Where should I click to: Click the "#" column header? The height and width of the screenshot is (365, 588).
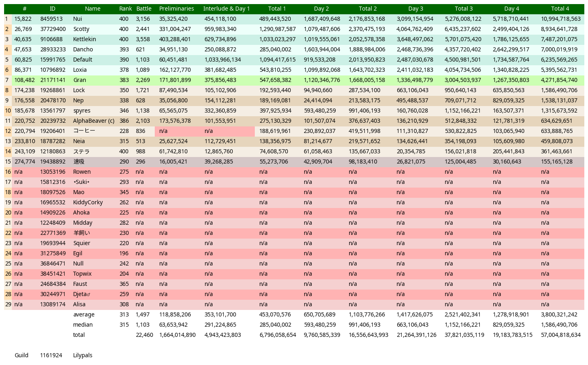25,9
